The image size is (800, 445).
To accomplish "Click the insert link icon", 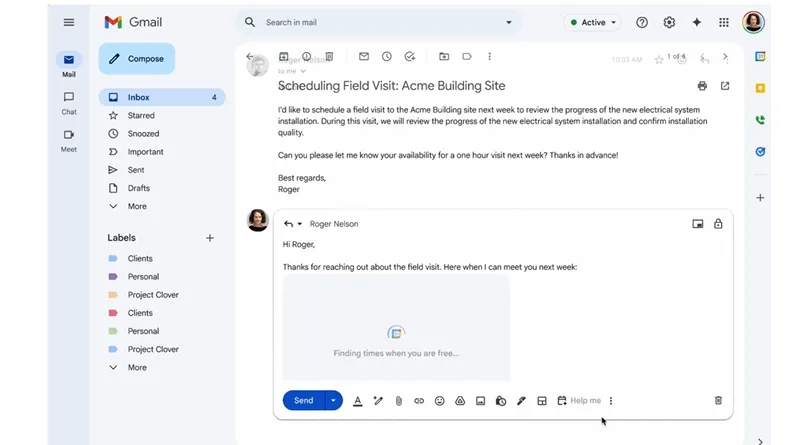I will pyautogui.click(x=419, y=401).
